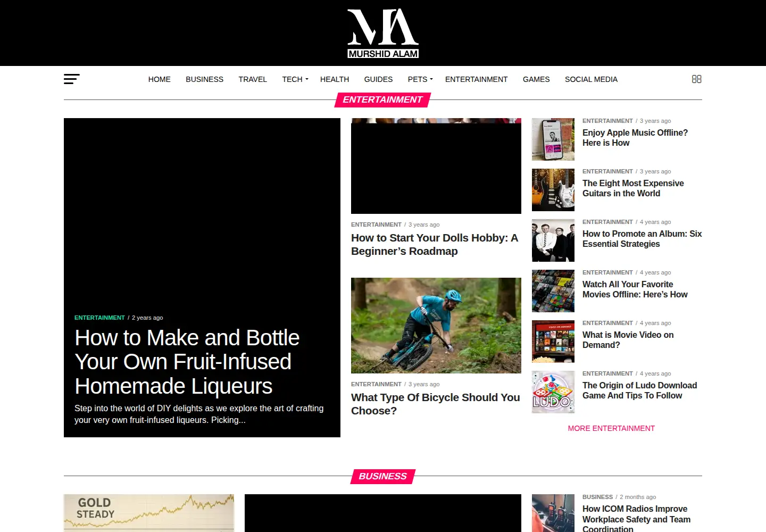The width and height of the screenshot is (766, 532).
Task: Open How ICOM Radios Improve article
Action: pos(636,519)
